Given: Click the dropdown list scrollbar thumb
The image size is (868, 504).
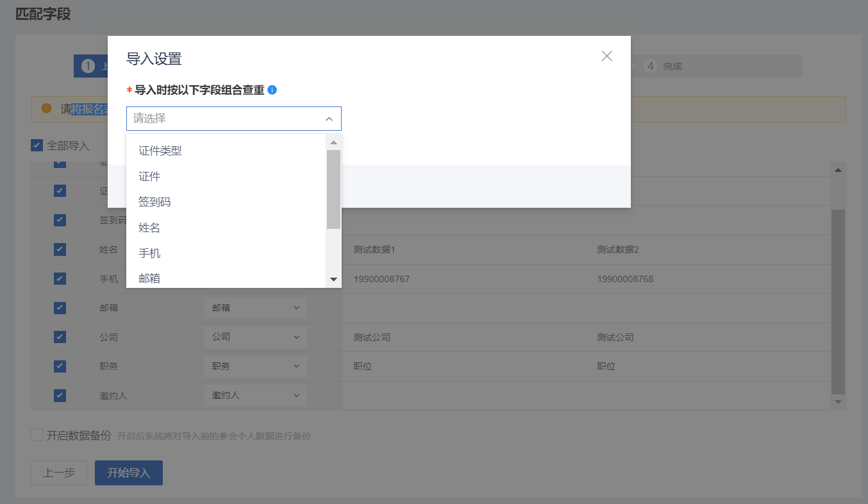Looking at the screenshot, I should pyautogui.click(x=333, y=189).
